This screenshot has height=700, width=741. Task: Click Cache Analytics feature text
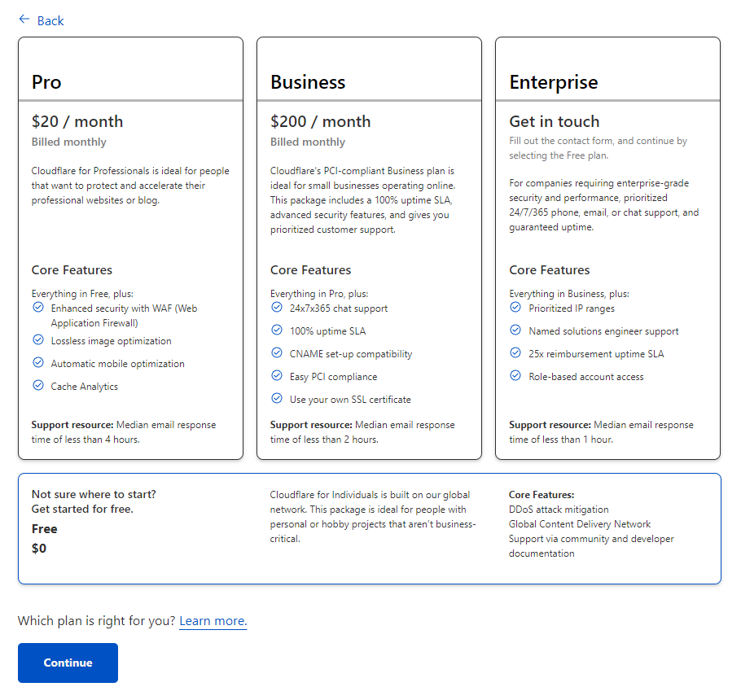(x=85, y=386)
